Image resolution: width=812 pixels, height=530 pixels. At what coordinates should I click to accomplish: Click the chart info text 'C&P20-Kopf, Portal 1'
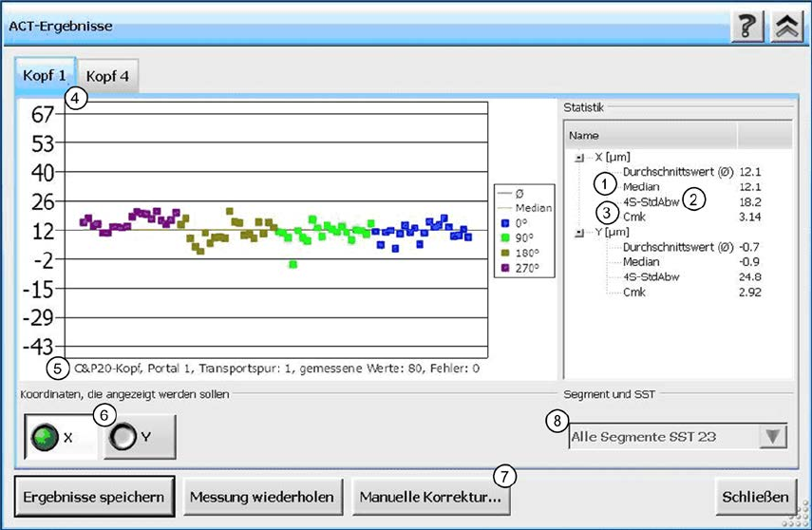pyautogui.click(x=134, y=369)
